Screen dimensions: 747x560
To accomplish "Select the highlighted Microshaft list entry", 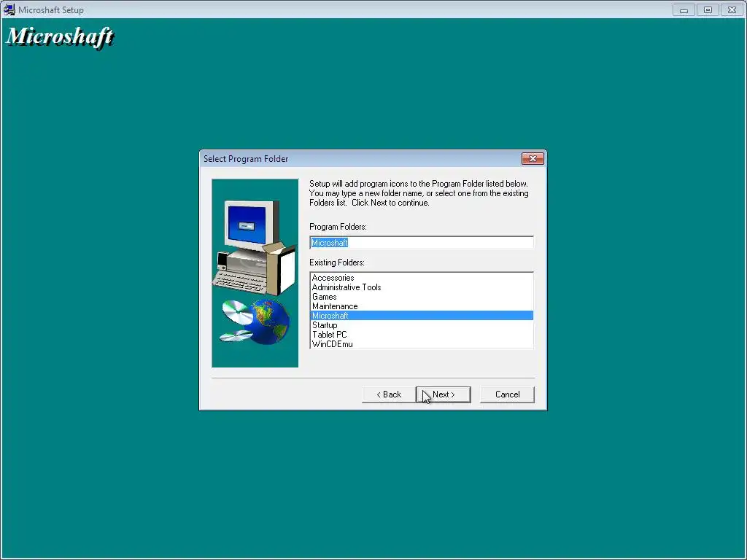I will point(422,316).
